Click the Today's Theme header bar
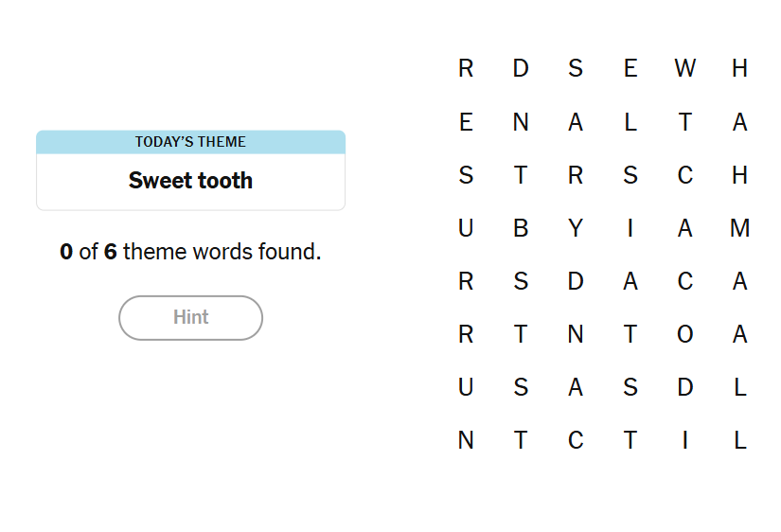This screenshot has width=781, height=532. [x=190, y=142]
